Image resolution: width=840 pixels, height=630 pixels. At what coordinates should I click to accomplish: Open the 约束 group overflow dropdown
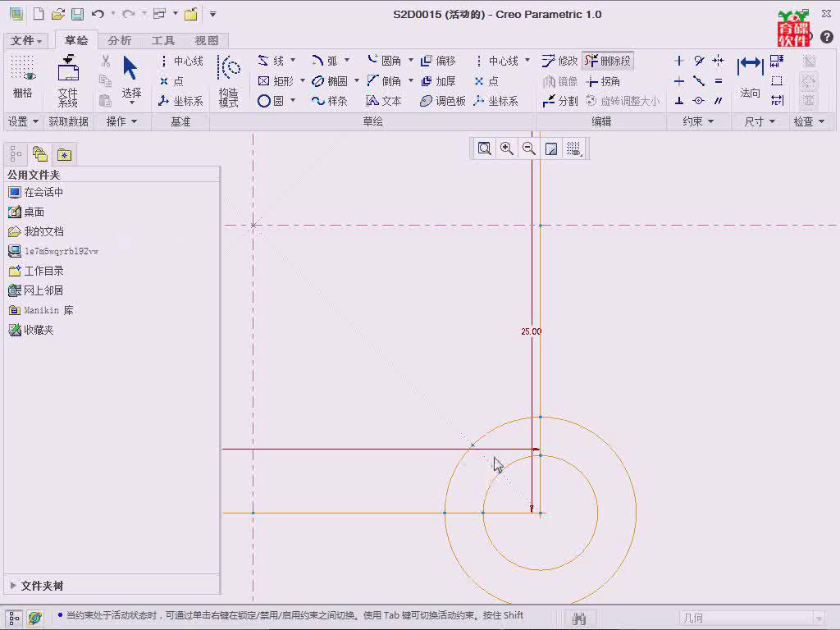(x=699, y=121)
